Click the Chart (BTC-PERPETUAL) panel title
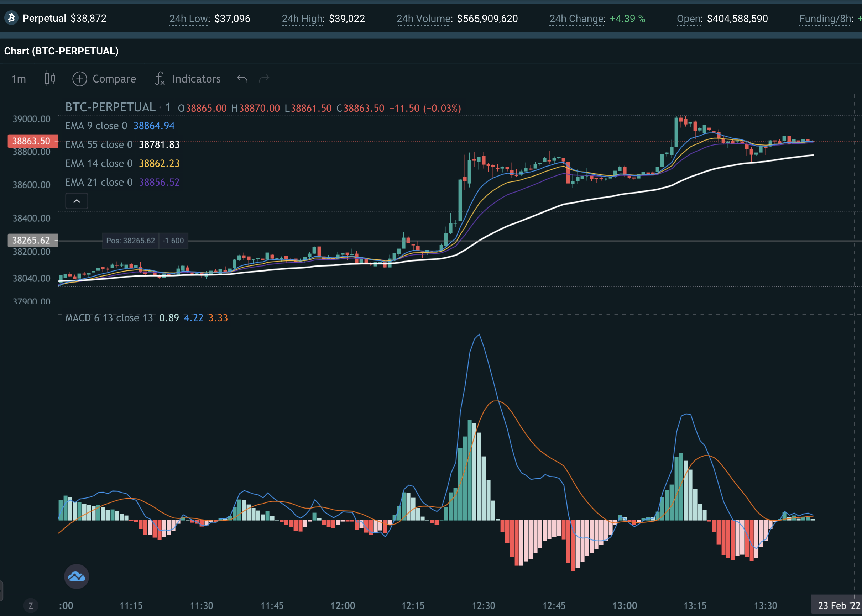The width and height of the screenshot is (862, 616). 62,51
